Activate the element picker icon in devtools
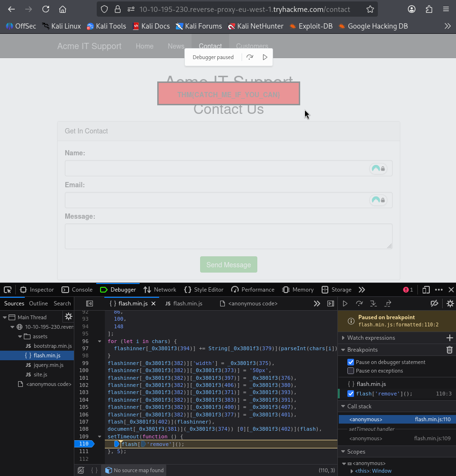Image resolution: width=456 pixels, height=476 pixels. (x=8, y=290)
